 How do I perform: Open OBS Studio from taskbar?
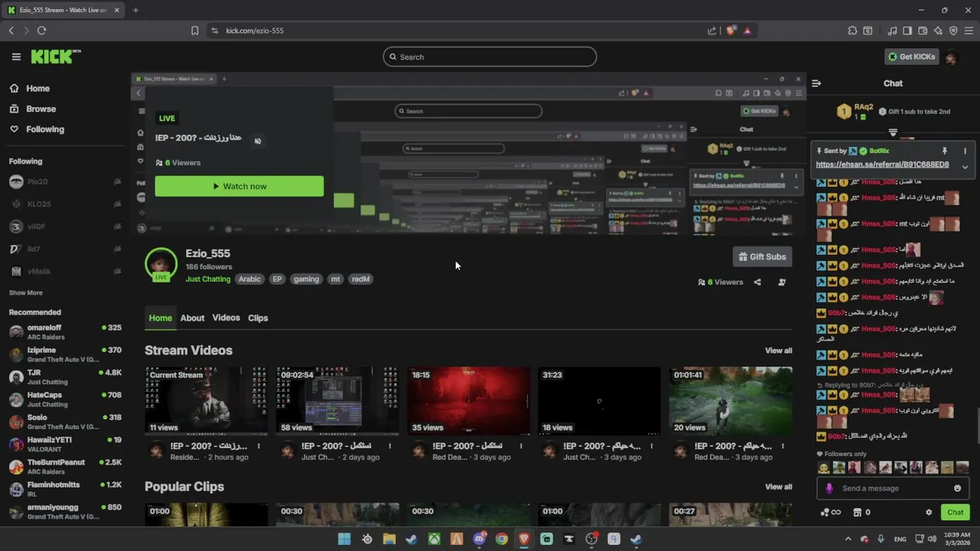pyautogui.click(x=591, y=539)
